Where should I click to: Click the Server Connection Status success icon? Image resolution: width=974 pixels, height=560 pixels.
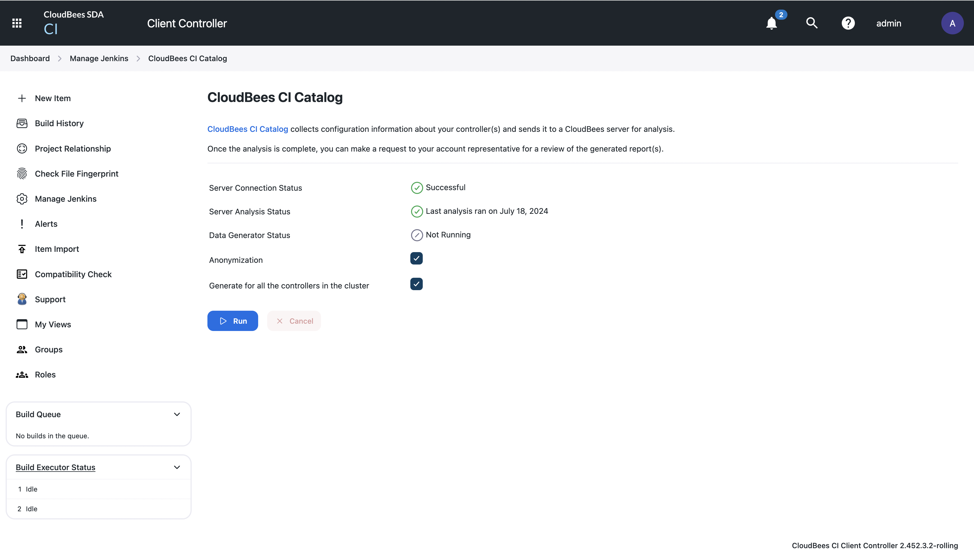417,188
